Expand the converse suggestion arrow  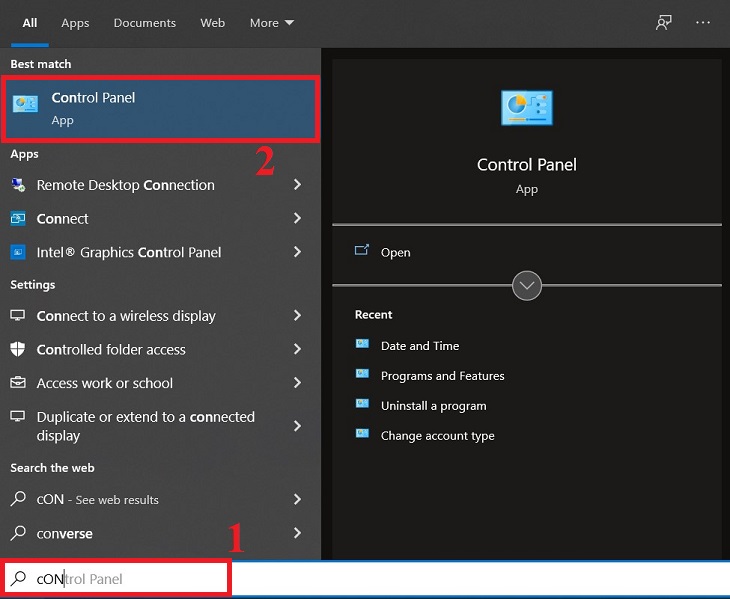click(297, 533)
